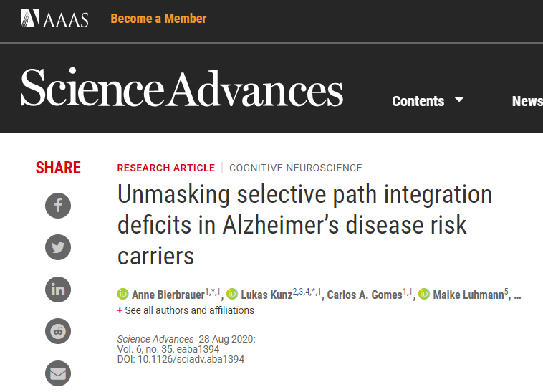Image resolution: width=543 pixels, height=392 pixels.
Task: Click the Research Article category label
Action: 165,168
